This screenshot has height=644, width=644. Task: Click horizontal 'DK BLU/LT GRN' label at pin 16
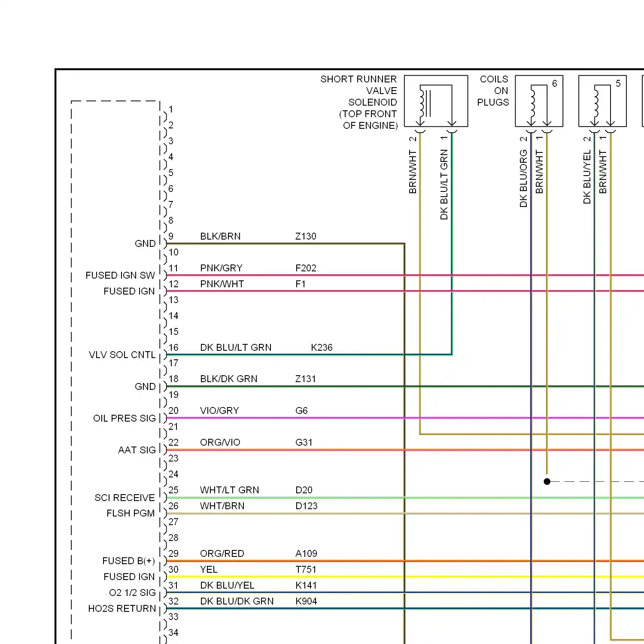236,347
